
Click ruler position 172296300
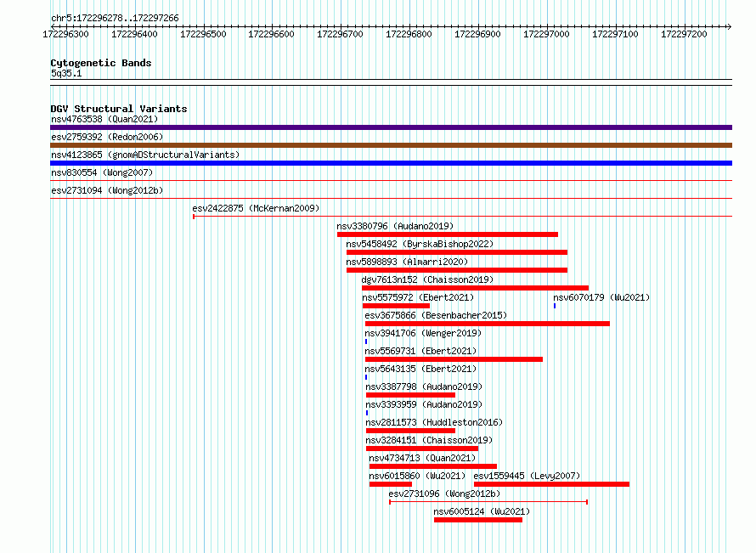tap(66, 34)
